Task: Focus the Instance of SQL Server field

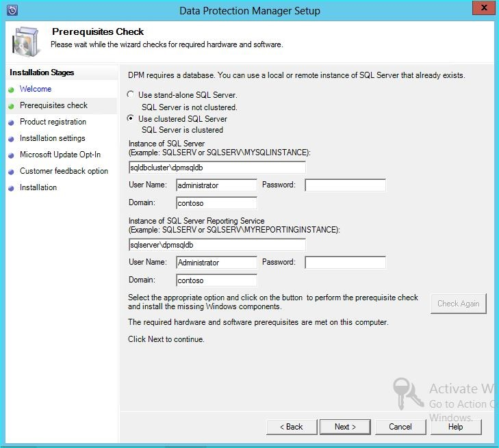Action: pos(218,168)
